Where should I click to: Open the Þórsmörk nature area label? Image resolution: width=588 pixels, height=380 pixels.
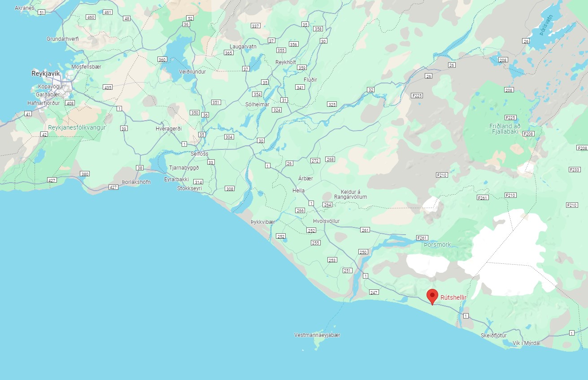(437, 245)
